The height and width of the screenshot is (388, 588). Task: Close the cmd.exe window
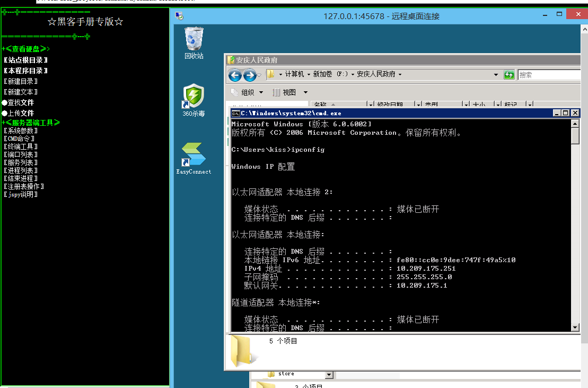click(575, 113)
